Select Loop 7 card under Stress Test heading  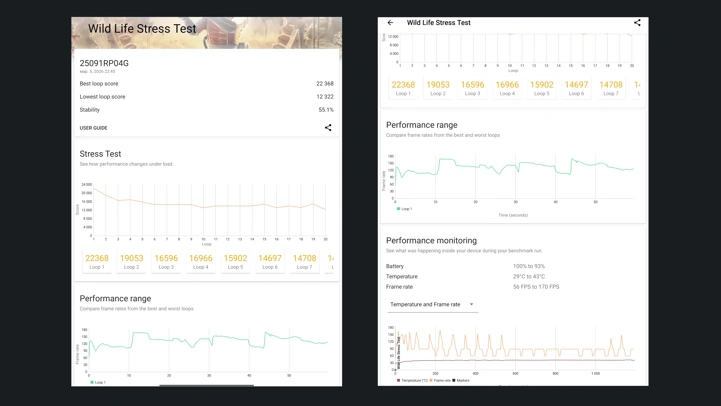[304, 261]
